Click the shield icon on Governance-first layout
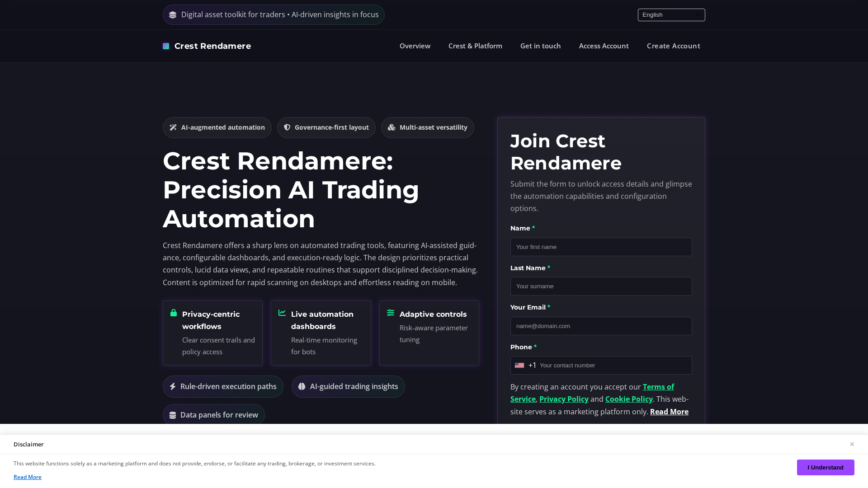868x488 pixels. pos(287,127)
